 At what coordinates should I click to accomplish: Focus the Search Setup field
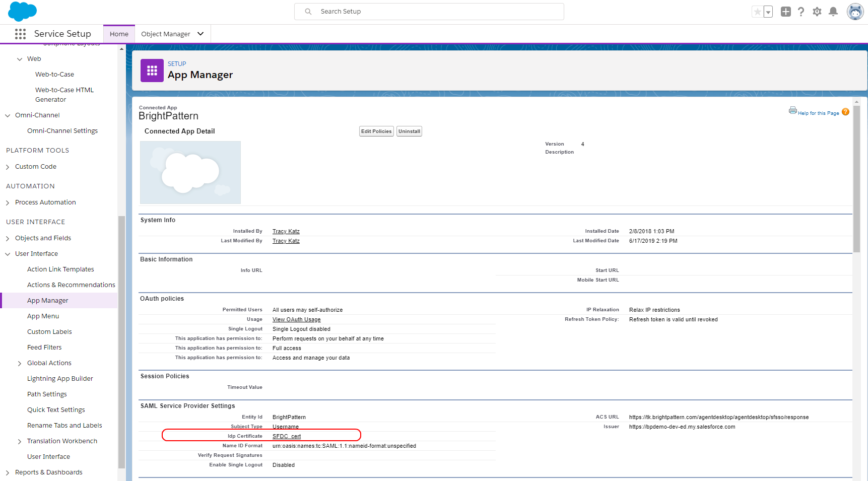pos(429,12)
